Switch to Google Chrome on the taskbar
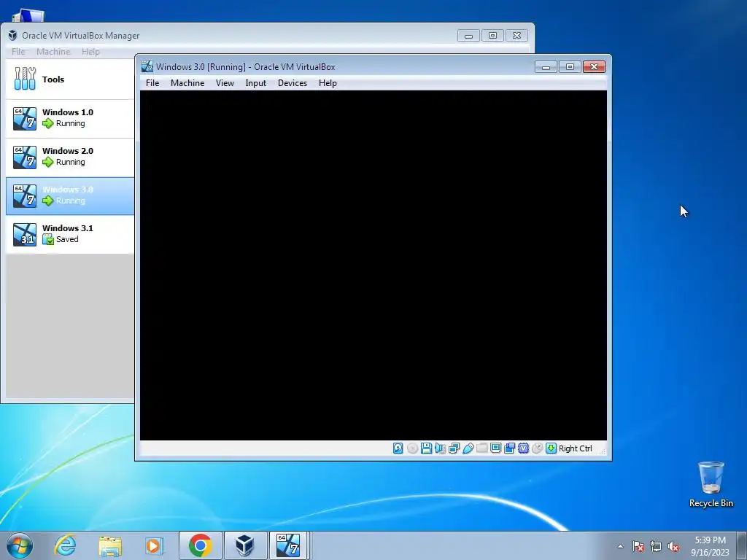This screenshot has height=560, width=747. click(200, 545)
